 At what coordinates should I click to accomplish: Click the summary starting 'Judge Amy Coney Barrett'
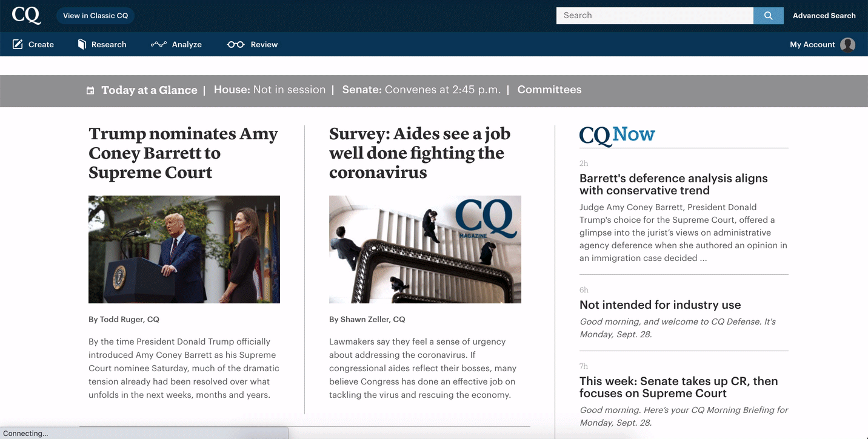[683, 233]
